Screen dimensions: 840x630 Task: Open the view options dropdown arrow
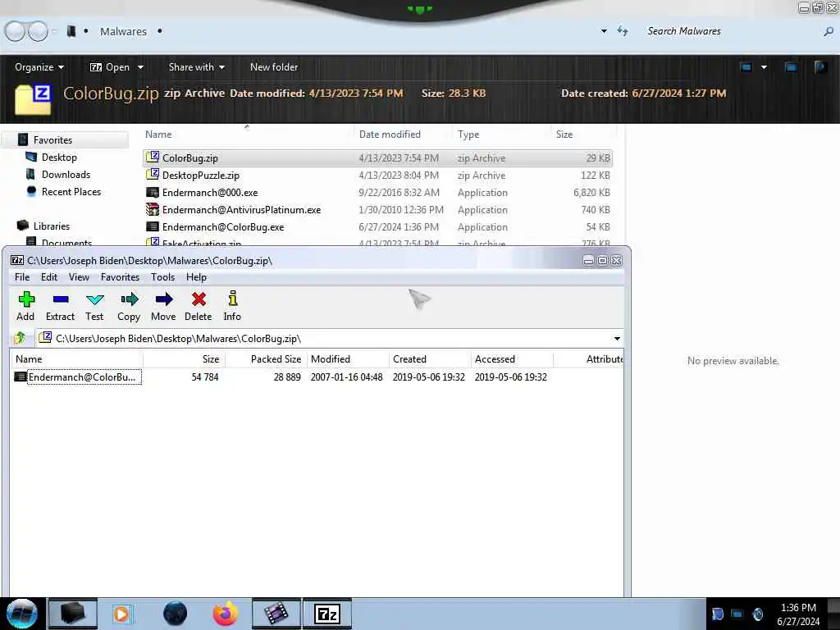[764, 67]
